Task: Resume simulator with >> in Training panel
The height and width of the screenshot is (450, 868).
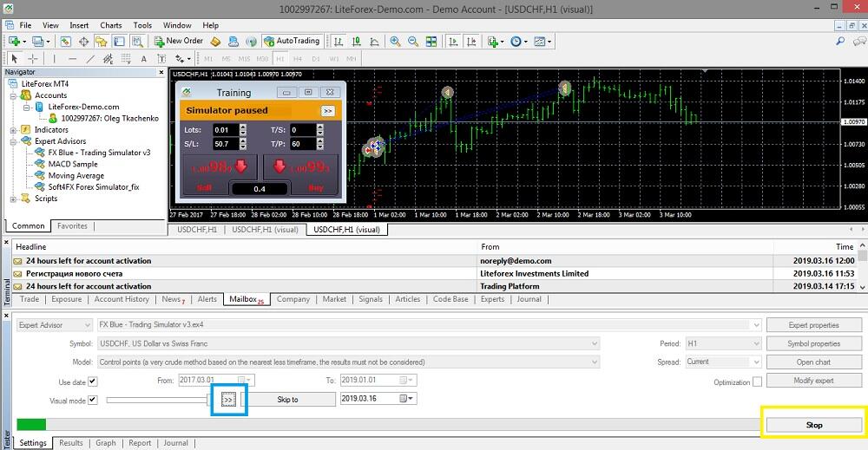Action: tap(328, 111)
